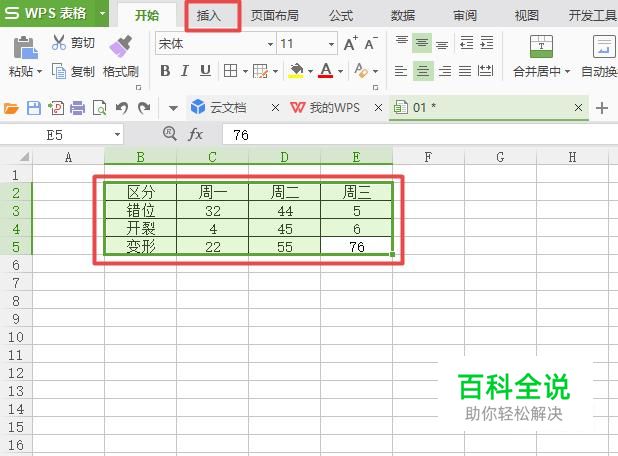Toggle Bold formatting

tap(165, 71)
